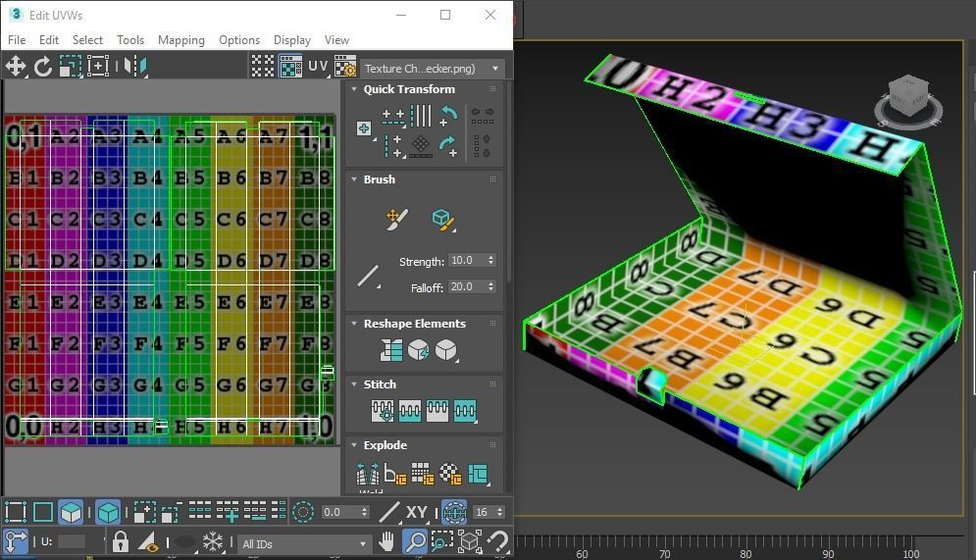Open the Options menu
This screenshot has width=976, height=560.
click(239, 40)
